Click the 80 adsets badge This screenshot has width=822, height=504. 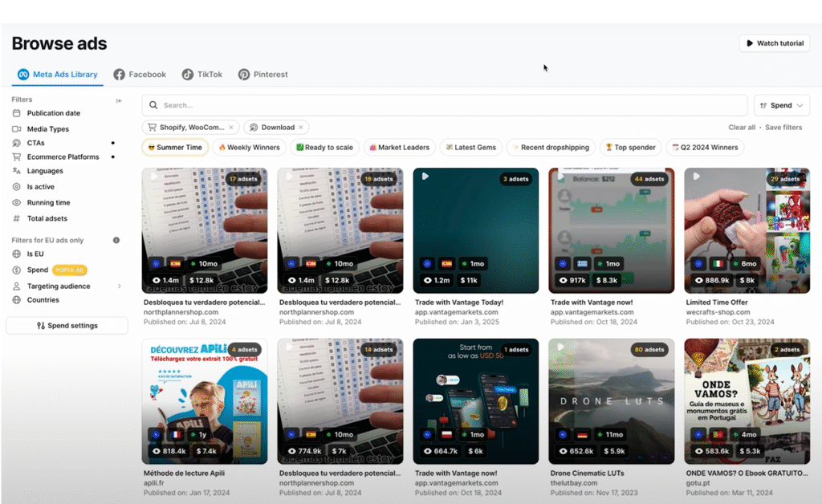pos(649,349)
